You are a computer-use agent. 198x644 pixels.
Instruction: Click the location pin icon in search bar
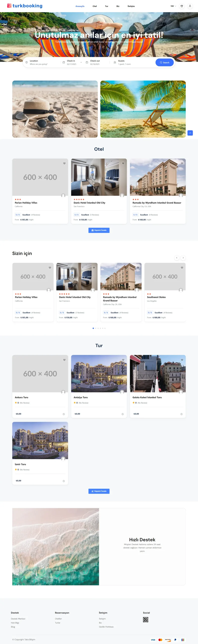[27, 62]
